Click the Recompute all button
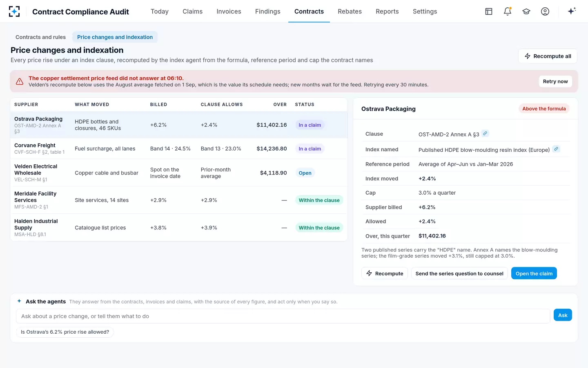The width and height of the screenshot is (588, 368). click(548, 56)
